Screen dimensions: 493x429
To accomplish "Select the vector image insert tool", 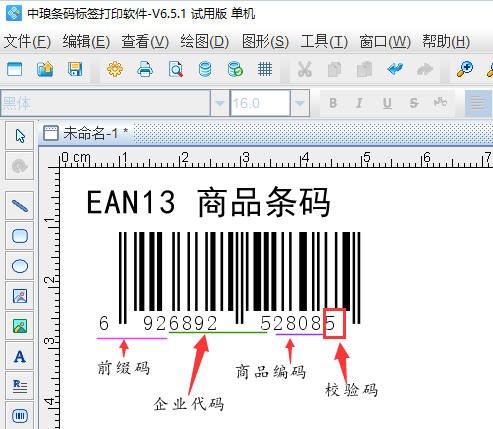I will 20,296.
